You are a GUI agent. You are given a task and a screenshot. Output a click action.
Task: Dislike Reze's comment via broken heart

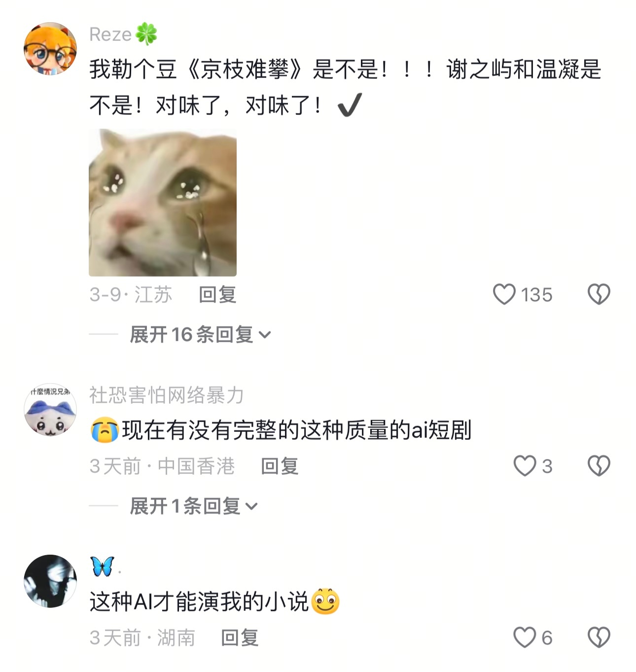click(599, 294)
